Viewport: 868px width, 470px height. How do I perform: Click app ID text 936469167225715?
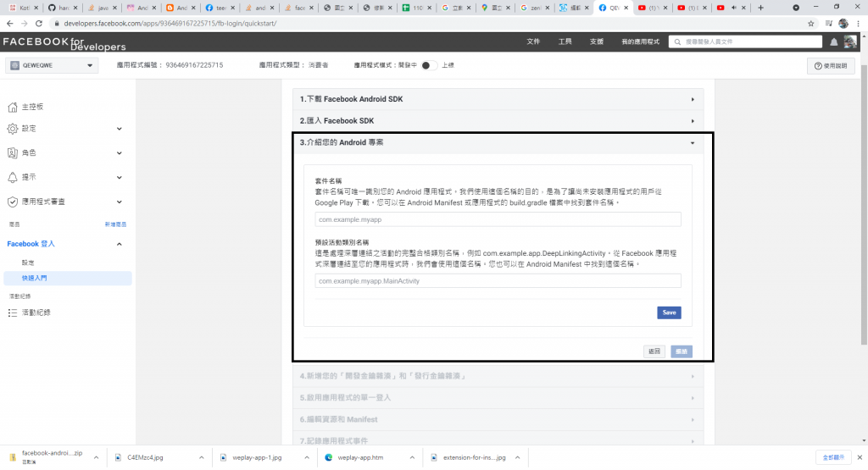click(194, 65)
